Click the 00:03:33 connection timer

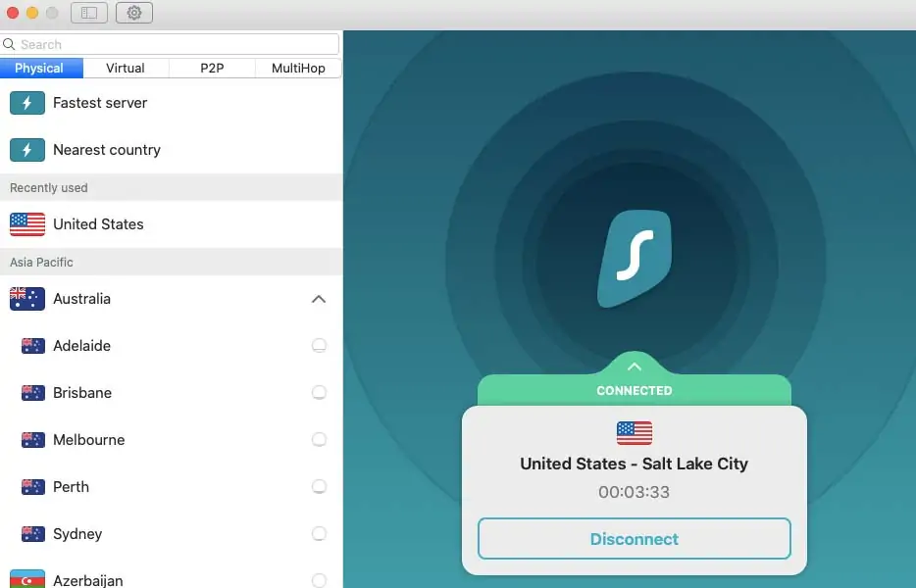tap(635, 492)
